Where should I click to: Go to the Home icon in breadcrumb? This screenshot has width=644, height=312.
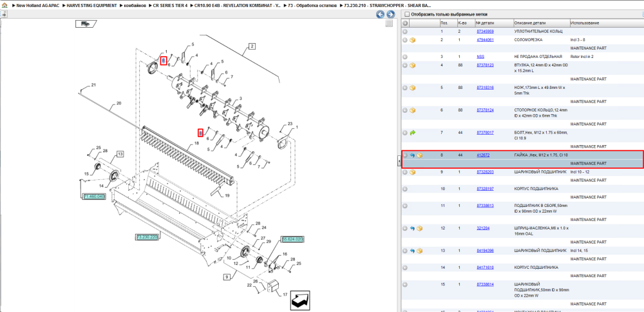pos(4,6)
